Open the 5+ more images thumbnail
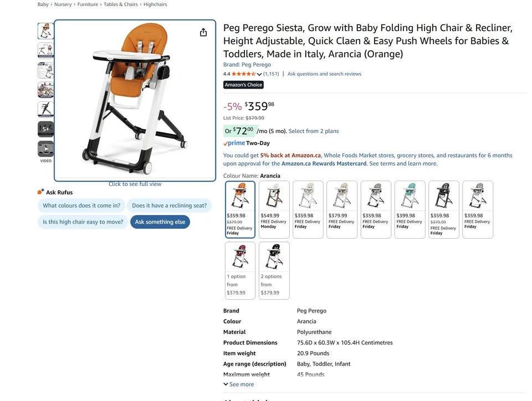This screenshot has height=401, width=532. pos(46,129)
